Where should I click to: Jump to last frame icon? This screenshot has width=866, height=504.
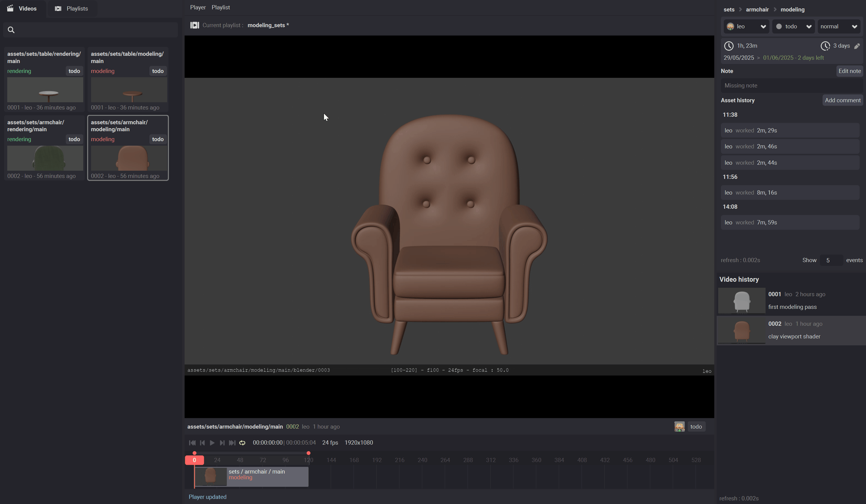232,443
